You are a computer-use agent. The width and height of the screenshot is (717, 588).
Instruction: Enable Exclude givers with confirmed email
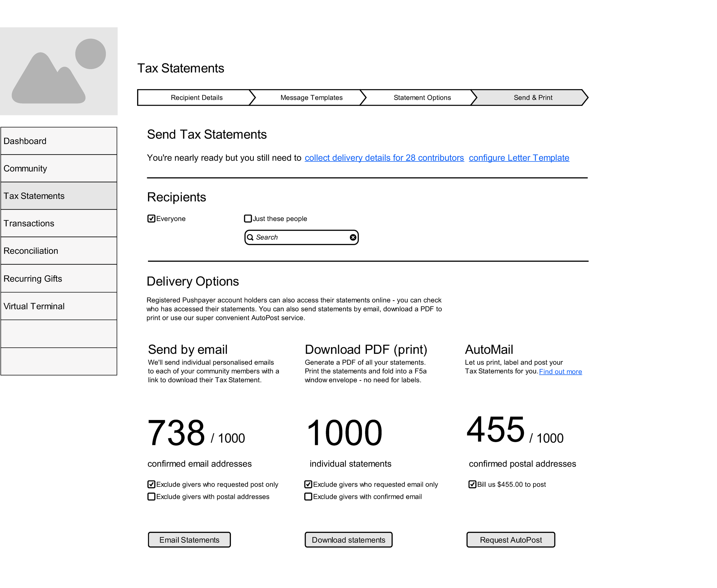click(x=308, y=497)
